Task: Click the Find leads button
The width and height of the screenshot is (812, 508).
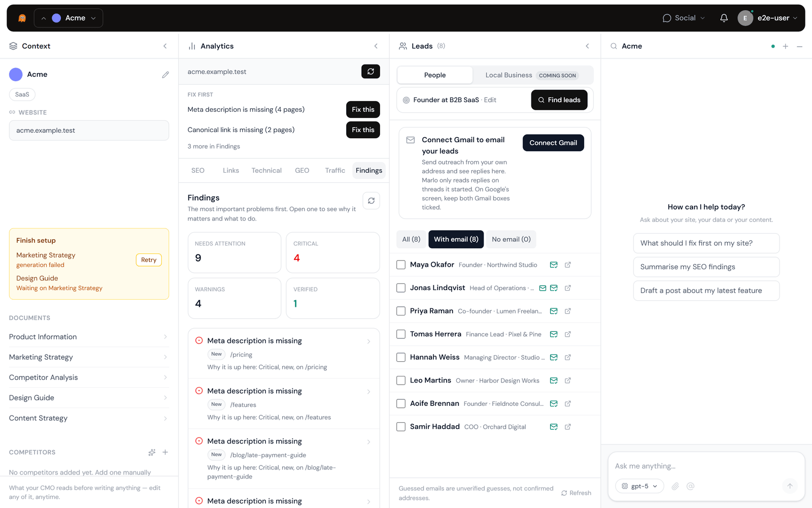Action: 559,100
